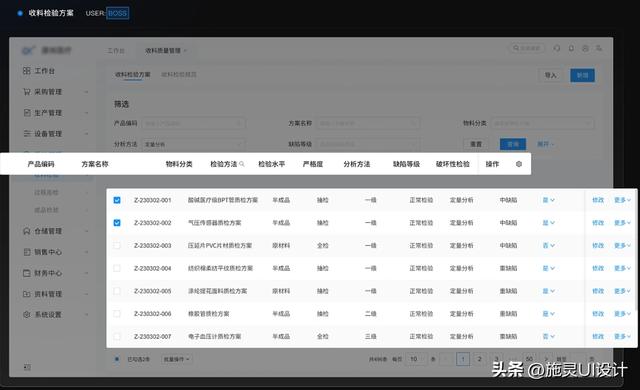Screen dimensions: 640x390
Task: Click the 压延片PVC片材质检方案 cell
Action: click(x=220, y=245)
